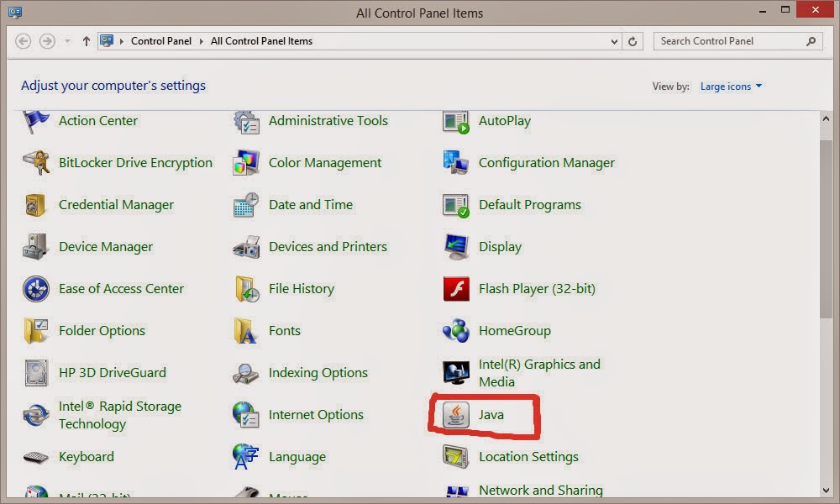Click All Control Panel Items breadcrumb
The image size is (840, 504).
point(260,40)
